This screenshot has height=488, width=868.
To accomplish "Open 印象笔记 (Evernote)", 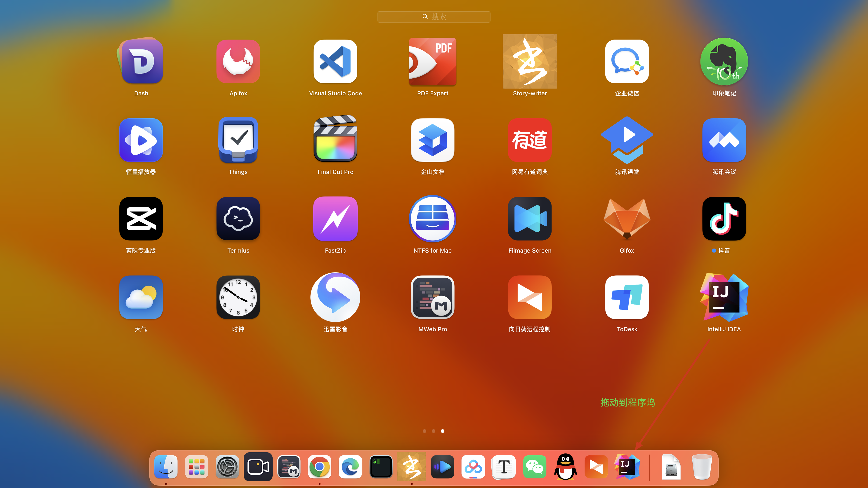I will (724, 61).
